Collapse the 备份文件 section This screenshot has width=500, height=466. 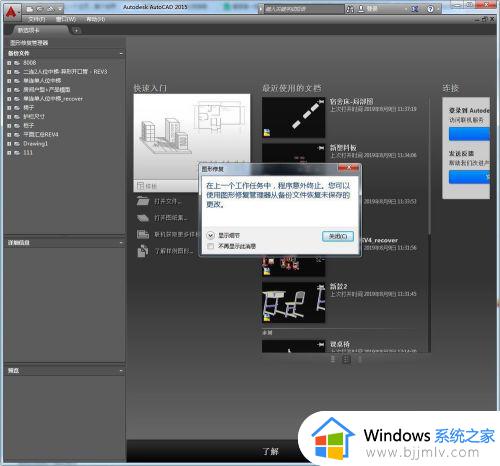tap(121, 53)
